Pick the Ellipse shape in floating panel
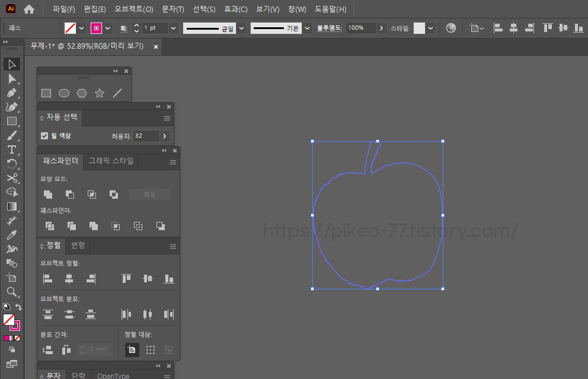The width and height of the screenshot is (588, 379). pyautogui.click(x=64, y=93)
